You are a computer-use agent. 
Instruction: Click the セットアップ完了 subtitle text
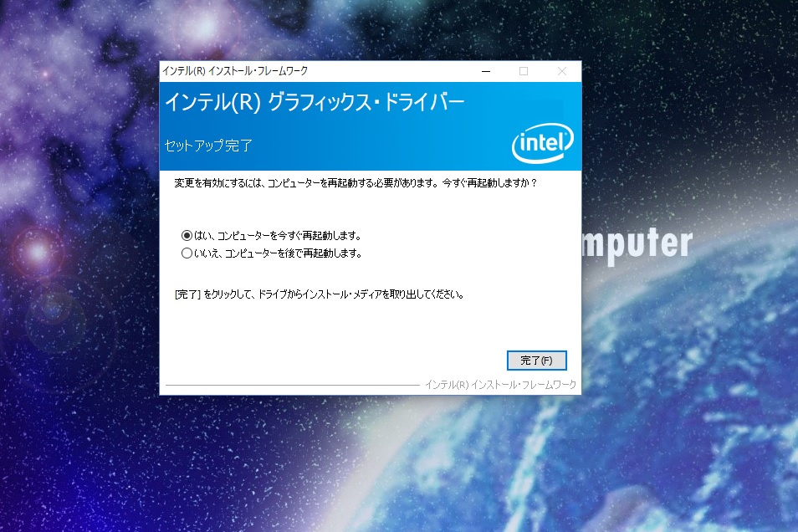pos(208,146)
